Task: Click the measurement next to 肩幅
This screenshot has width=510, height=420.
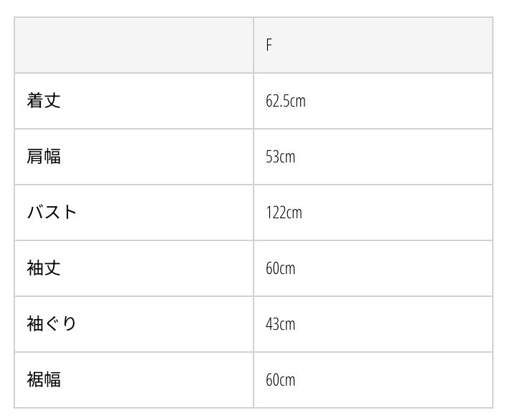Action: 280,157
